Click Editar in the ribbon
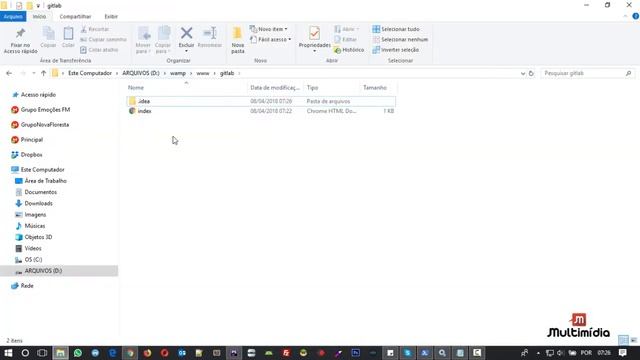Image resolution: width=640 pixels, height=360 pixels. [x=345, y=40]
